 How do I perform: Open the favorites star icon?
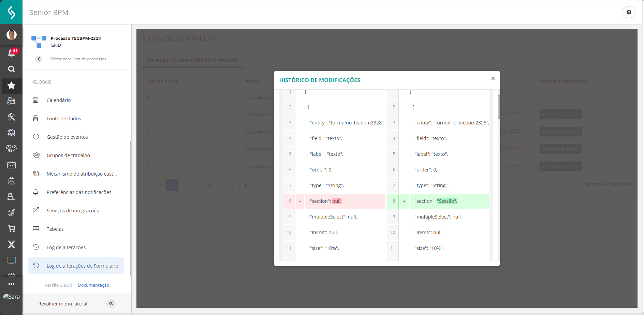point(11,85)
